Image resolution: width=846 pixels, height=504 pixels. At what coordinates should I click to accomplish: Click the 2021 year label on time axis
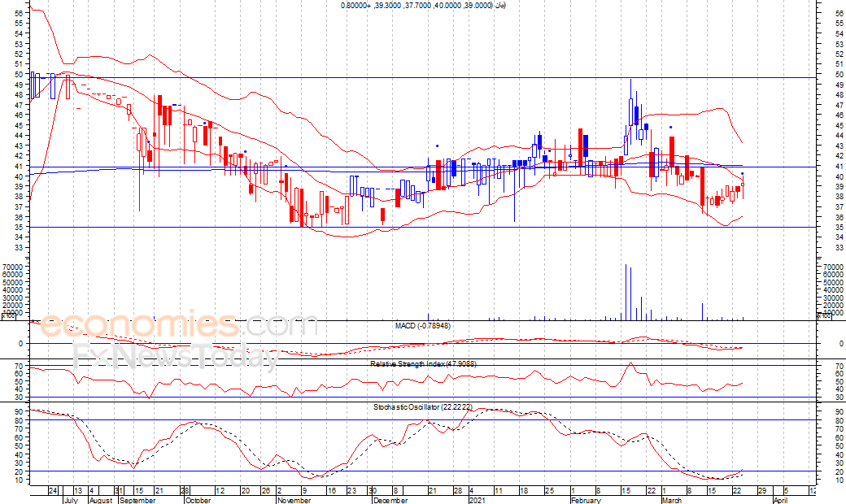click(478, 501)
